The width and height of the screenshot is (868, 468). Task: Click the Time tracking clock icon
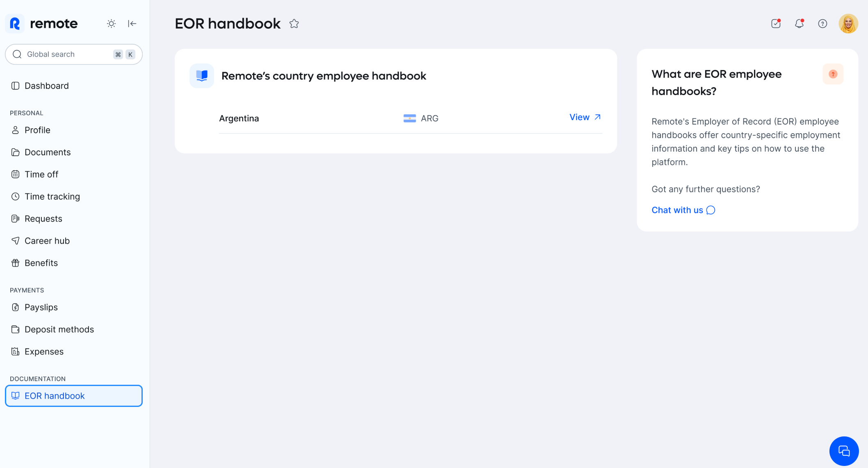15,196
